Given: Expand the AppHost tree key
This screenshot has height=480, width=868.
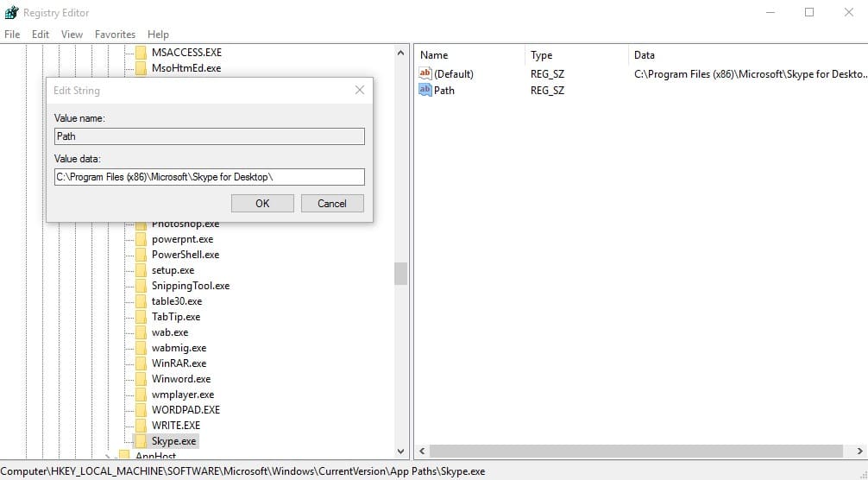Looking at the screenshot, I should coord(107,456).
